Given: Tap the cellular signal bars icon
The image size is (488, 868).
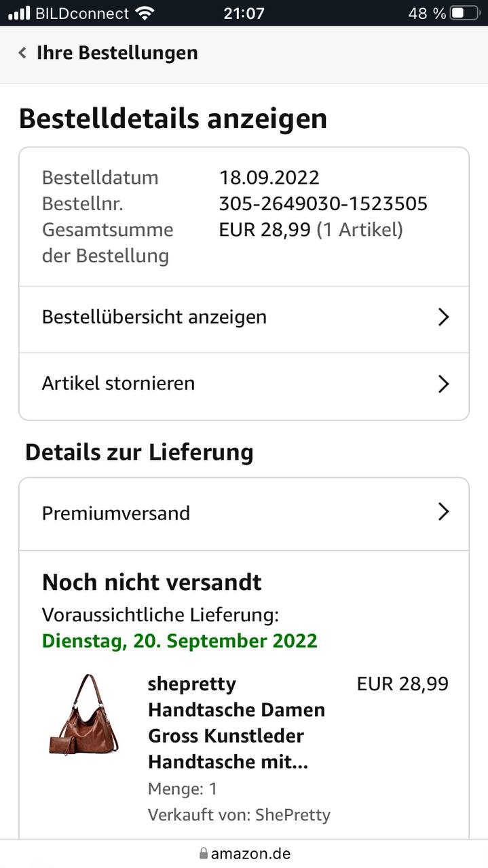Looking at the screenshot, I should (x=19, y=13).
